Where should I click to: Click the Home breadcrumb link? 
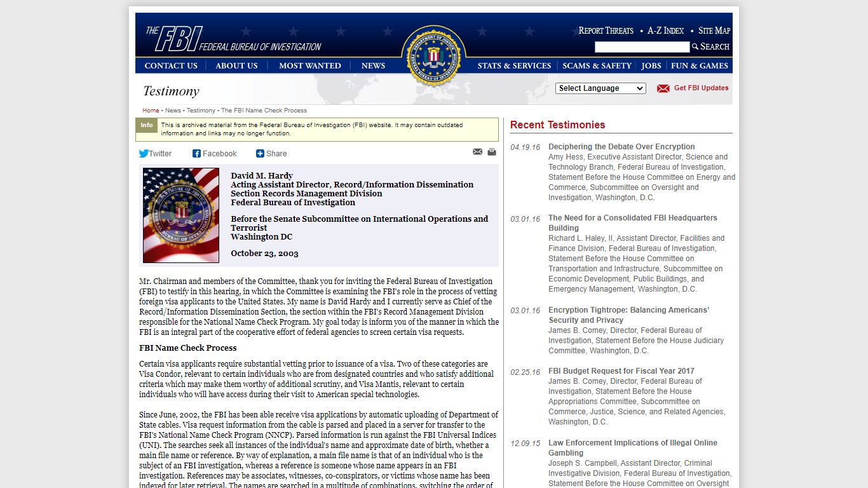[151, 111]
